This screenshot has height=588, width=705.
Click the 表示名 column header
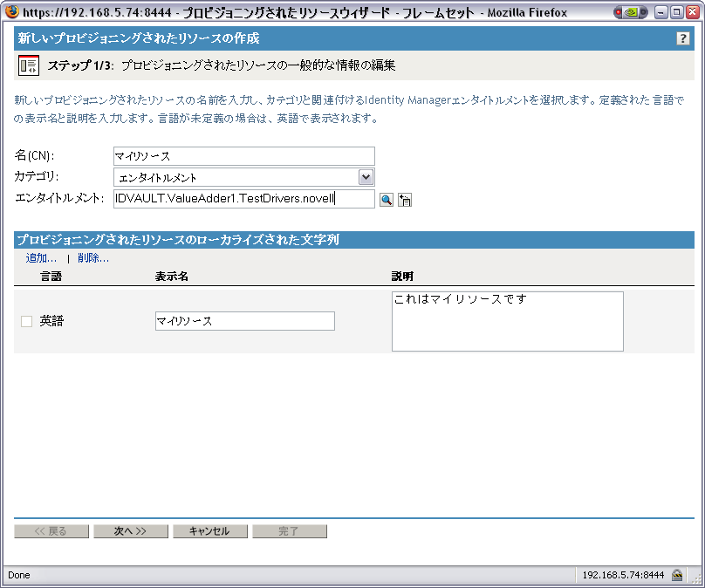click(x=171, y=276)
